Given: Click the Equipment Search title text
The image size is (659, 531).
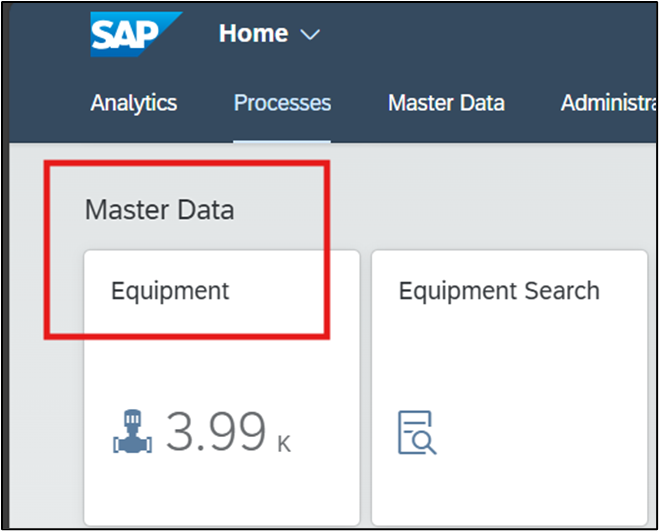Looking at the screenshot, I should [x=499, y=291].
